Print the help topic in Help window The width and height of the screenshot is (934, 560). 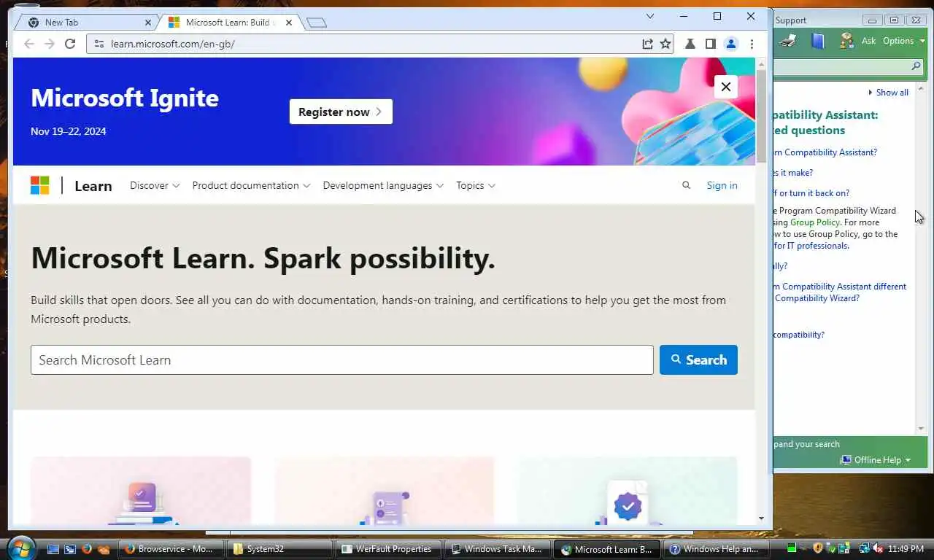pos(787,41)
